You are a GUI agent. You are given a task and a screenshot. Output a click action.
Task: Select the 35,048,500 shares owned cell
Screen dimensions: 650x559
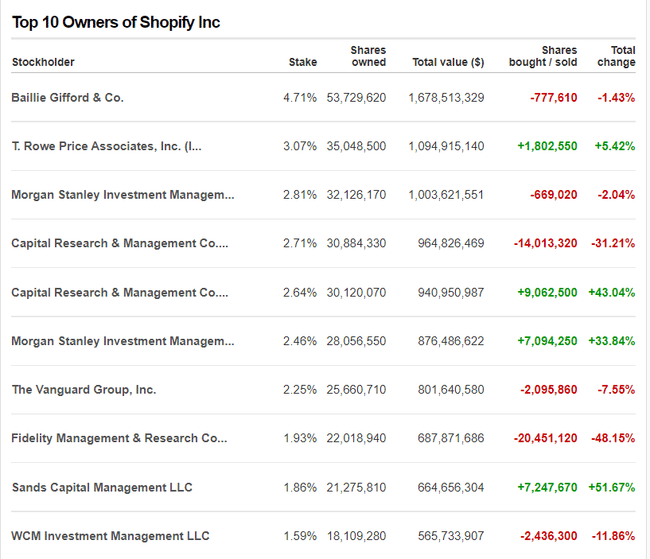point(356,146)
